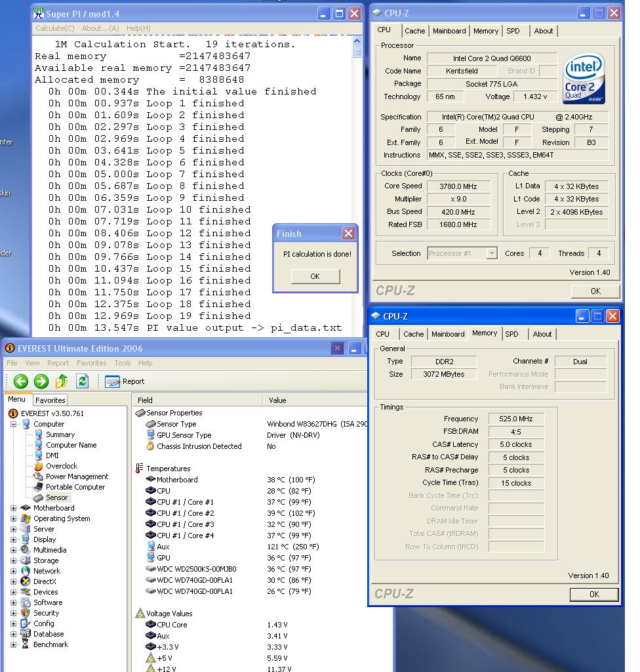
Task: Select the Benchmark hourglass item in tree
Action: [x=50, y=644]
